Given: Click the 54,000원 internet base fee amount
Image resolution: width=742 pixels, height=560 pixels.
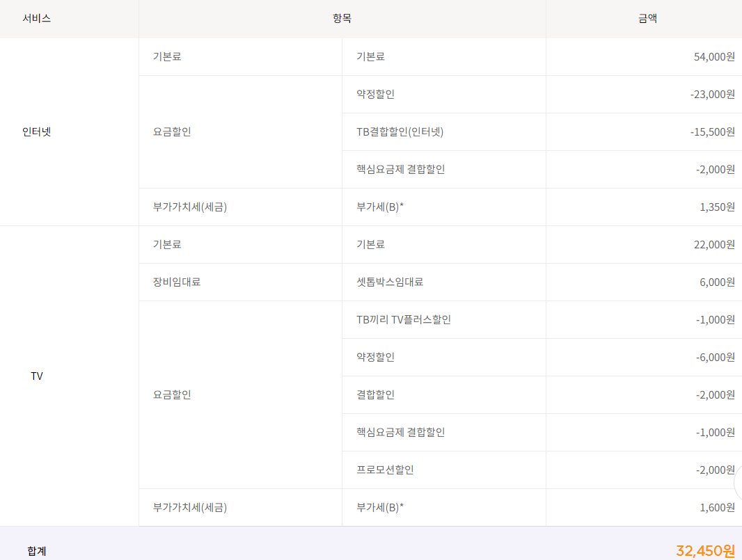Looking at the screenshot, I should point(714,56).
